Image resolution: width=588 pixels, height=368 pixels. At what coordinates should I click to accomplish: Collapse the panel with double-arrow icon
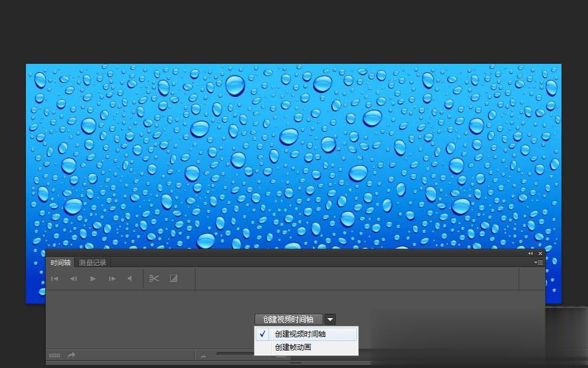click(x=531, y=254)
